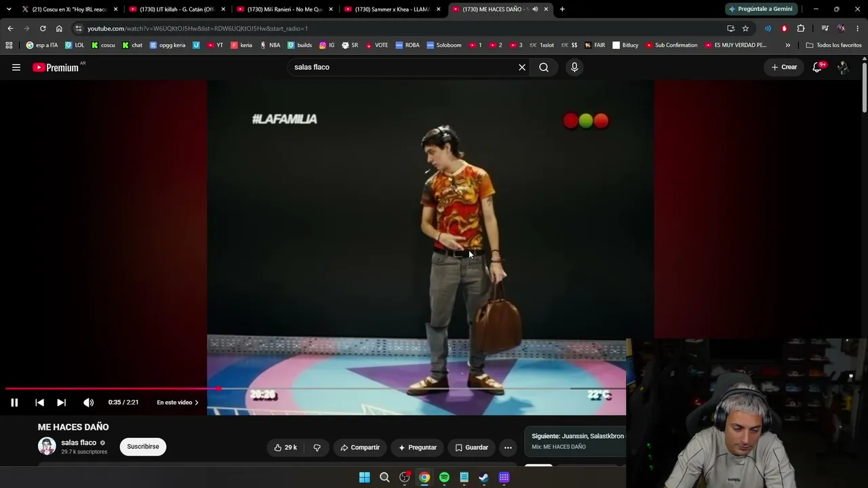Open the 'Siguiente: Juanssin, Salastkbron' mix panel
The width and height of the screenshot is (868, 488).
point(576,441)
